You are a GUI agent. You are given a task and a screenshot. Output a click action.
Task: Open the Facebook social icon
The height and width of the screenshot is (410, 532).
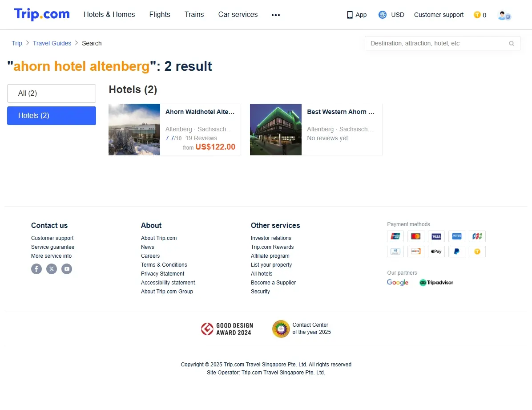pos(36,269)
